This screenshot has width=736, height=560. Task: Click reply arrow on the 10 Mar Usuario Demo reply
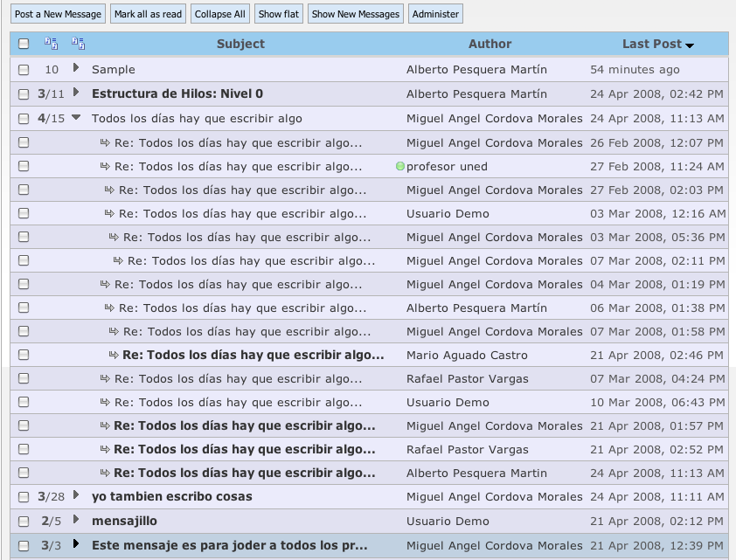(105, 402)
